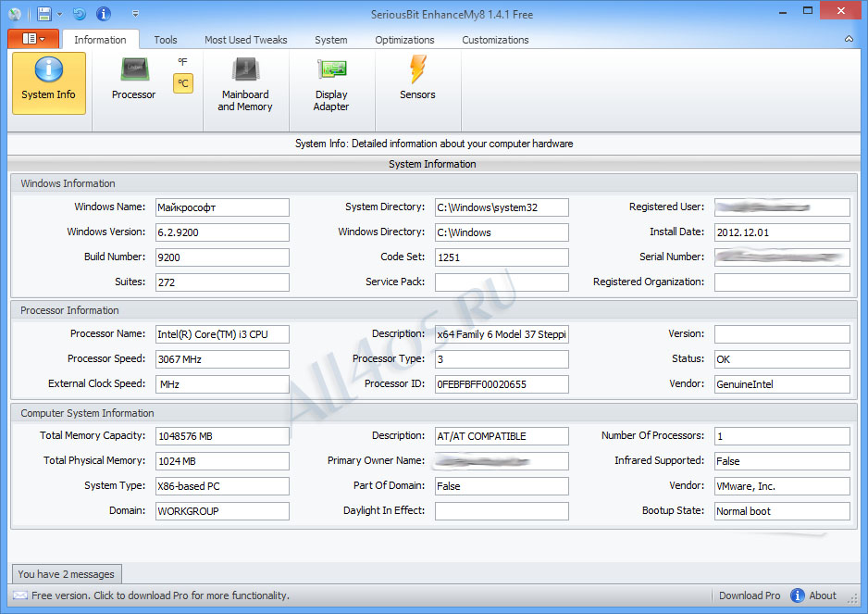Switch to the Tools tab
The image size is (868, 614).
pos(166,39)
